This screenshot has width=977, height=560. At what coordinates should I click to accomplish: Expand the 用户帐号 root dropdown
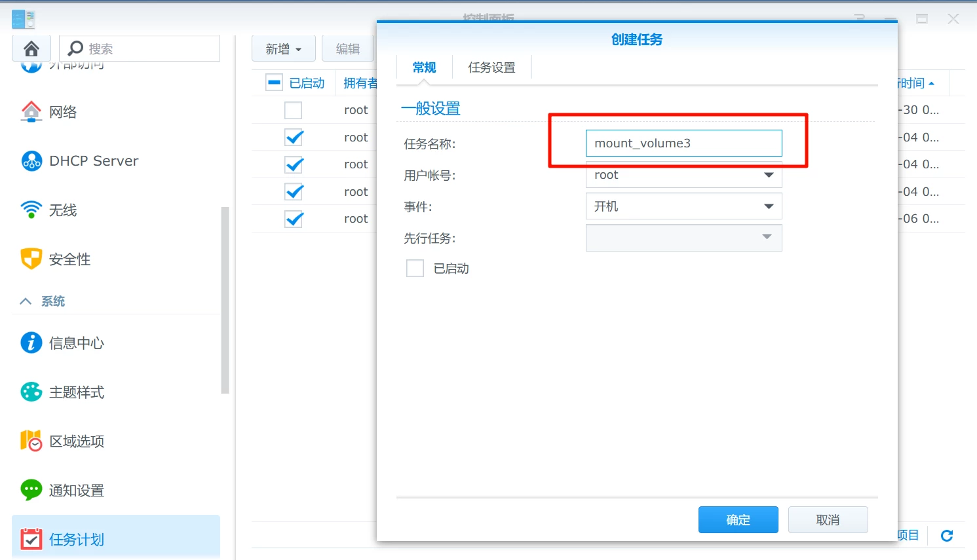click(683, 175)
